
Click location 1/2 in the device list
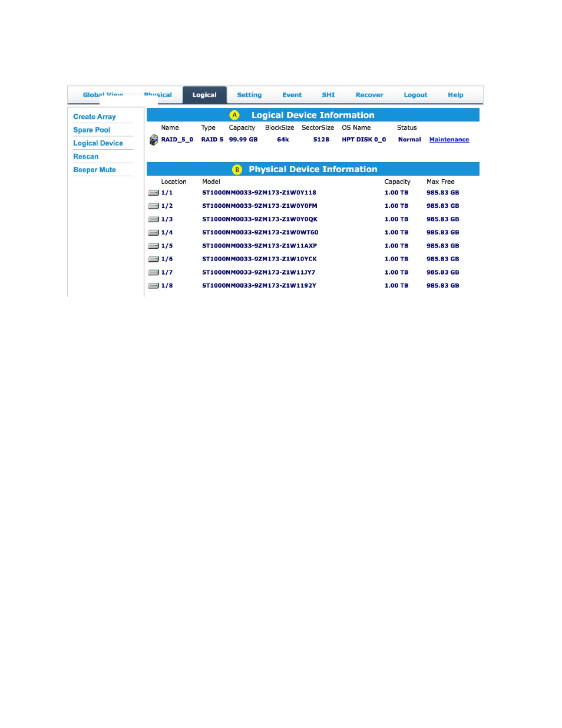[x=167, y=206]
